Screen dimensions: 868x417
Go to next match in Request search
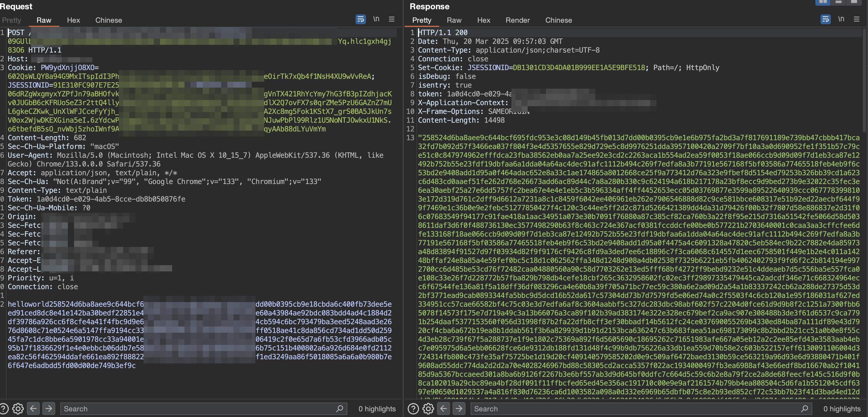(49, 408)
